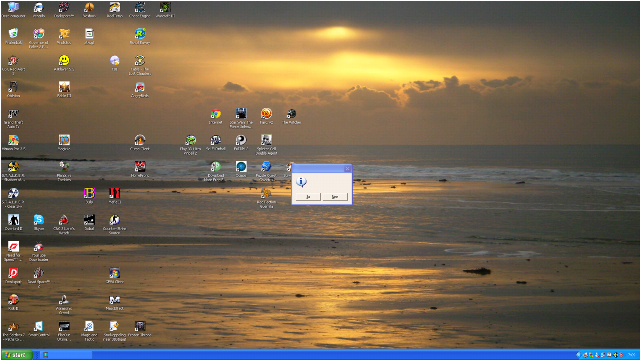The image size is (640, 360).
Task: Open the grey face portrait shortcut
Action: [x=266, y=140]
